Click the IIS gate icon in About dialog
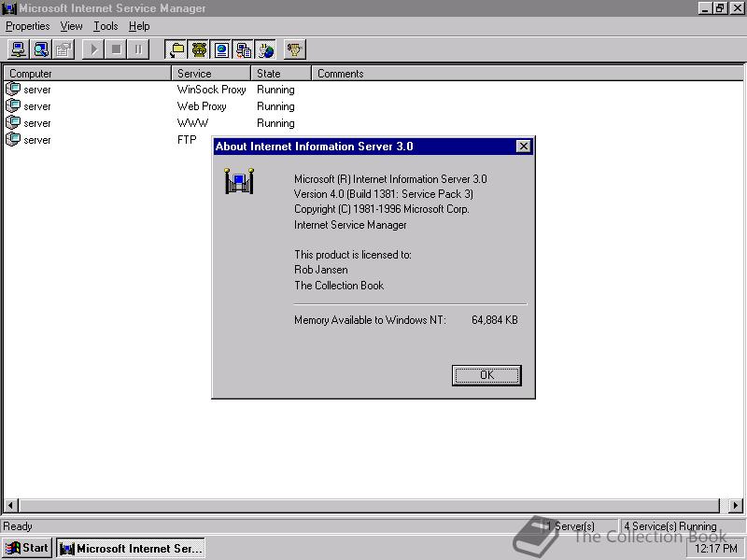747x560 pixels. 239,181
